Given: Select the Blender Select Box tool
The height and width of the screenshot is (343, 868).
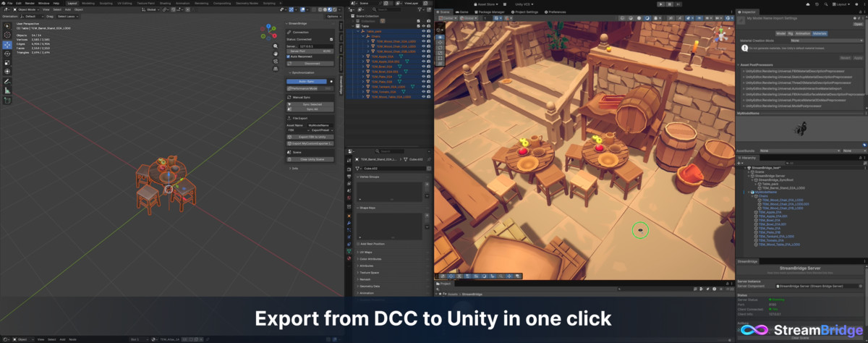Looking at the screenshot, I should [7, 26].
